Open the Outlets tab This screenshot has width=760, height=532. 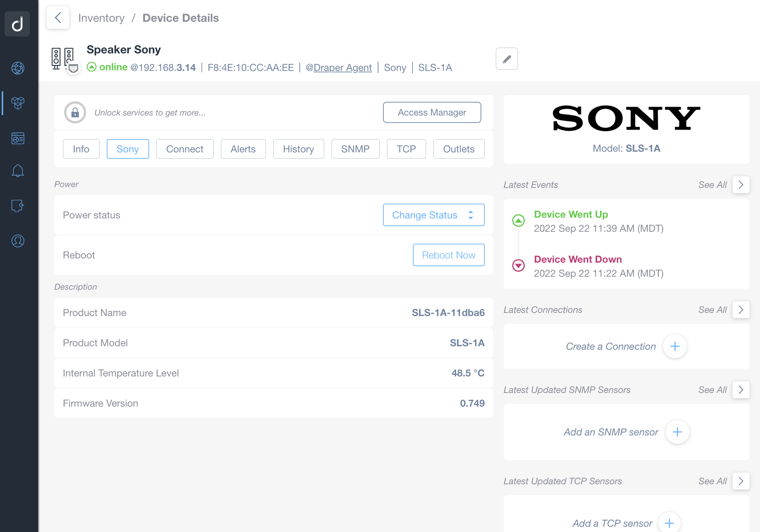[458, 149]
